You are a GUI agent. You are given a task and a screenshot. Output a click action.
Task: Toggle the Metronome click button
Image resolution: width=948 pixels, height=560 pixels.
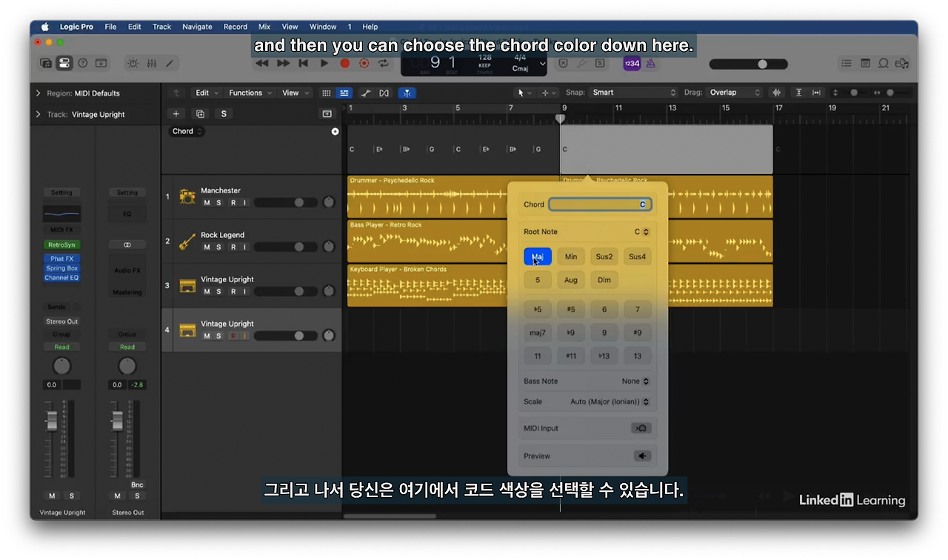[650, 64]
